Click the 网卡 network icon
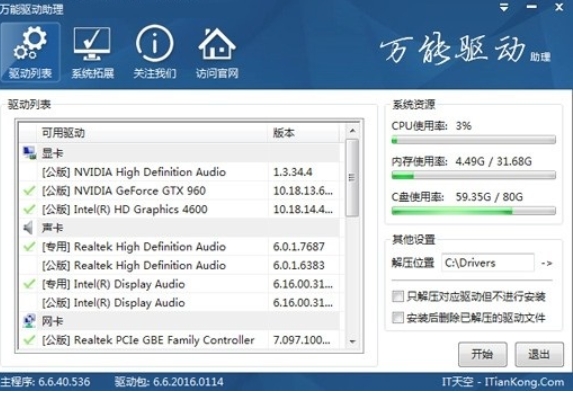Screen dimensions: 573x394 [29, 321]
